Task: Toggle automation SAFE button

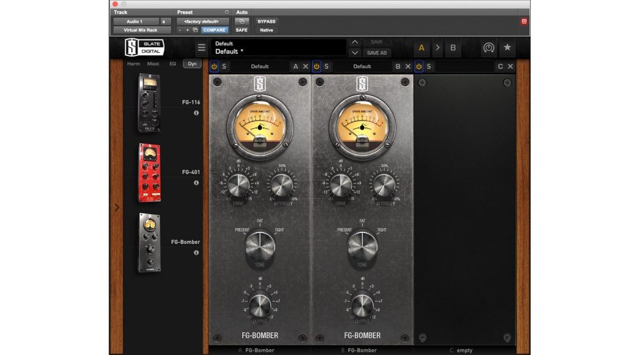Action: tap(241, 30)
